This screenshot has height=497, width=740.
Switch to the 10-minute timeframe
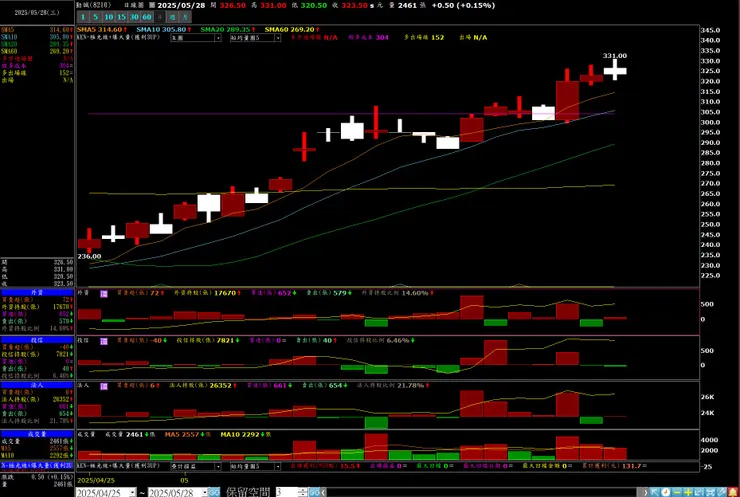click(x=109, y=17)
